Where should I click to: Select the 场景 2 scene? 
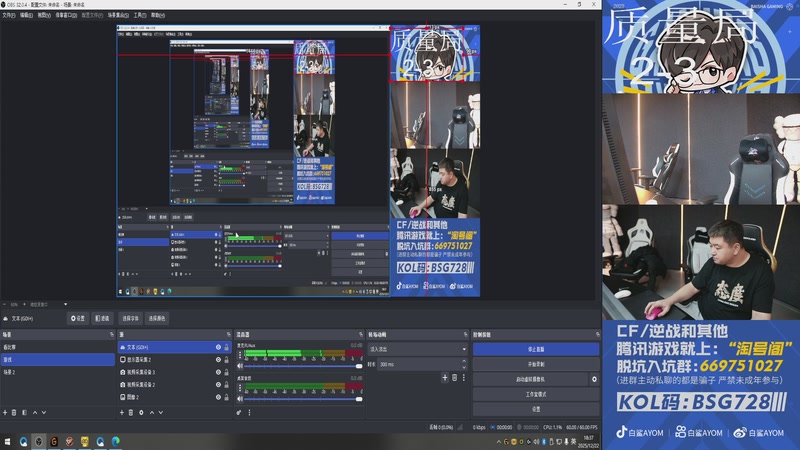58,372
